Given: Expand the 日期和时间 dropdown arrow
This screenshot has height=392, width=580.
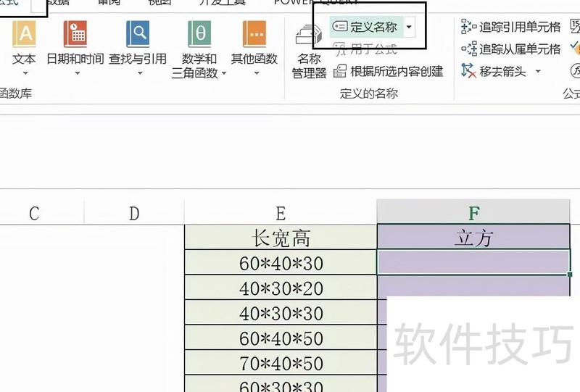Looking at the screenshot, I should [78, 73].
